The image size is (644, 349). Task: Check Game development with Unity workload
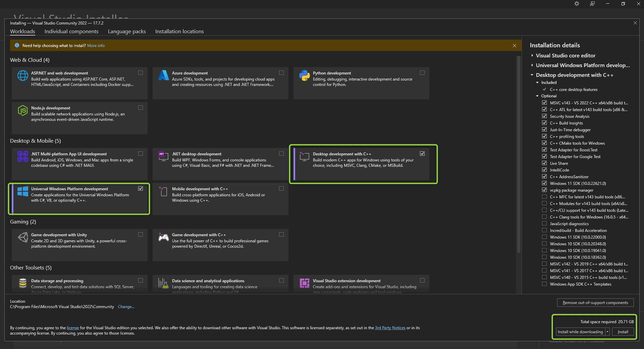(x=141, y=235)
